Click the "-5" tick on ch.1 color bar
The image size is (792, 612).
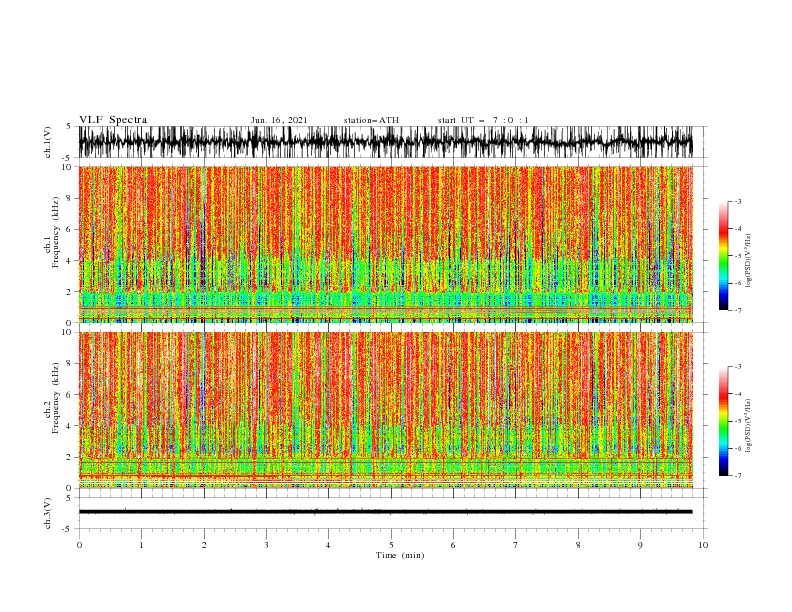coord(737,256)
